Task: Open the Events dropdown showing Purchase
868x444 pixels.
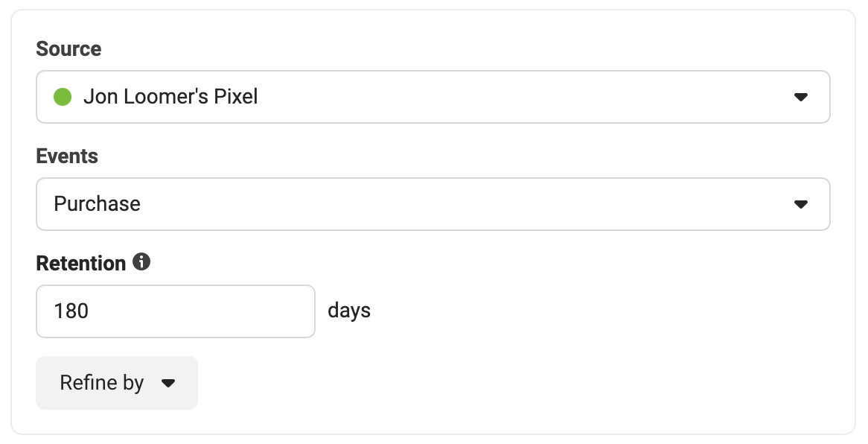Action: tap(433, 204)
